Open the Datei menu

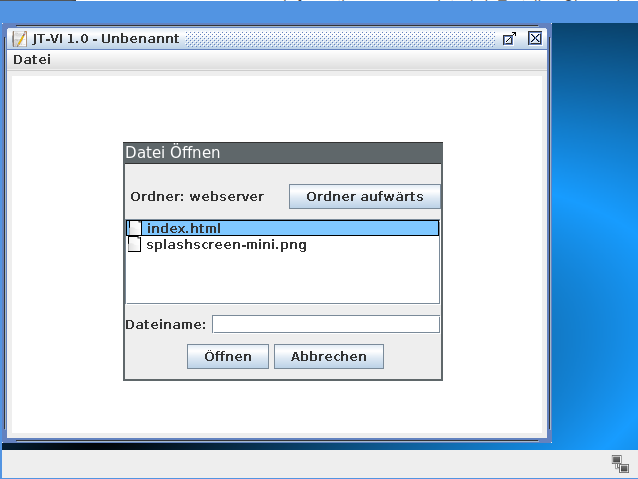32,60
